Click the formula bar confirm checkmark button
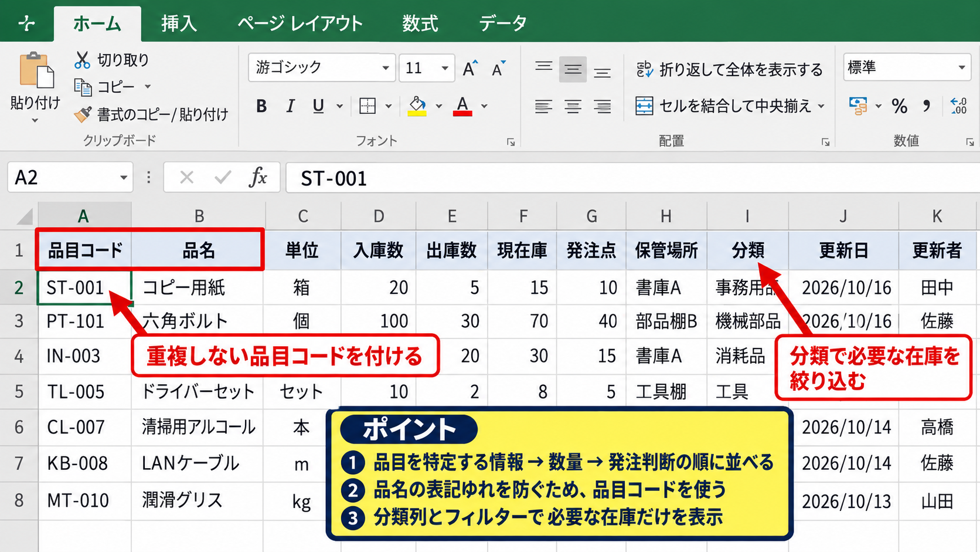The height and width of the screenshot is (552, 980). coord(223,177)
